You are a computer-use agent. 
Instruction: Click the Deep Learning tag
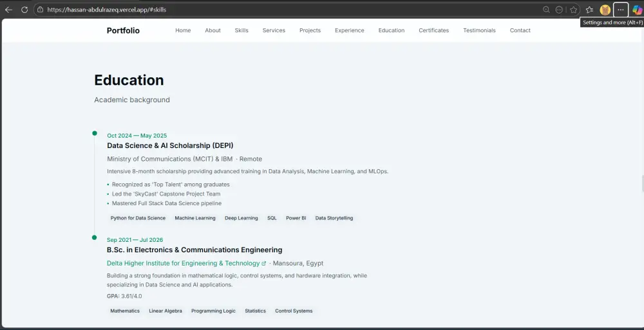tap(241, 218)
